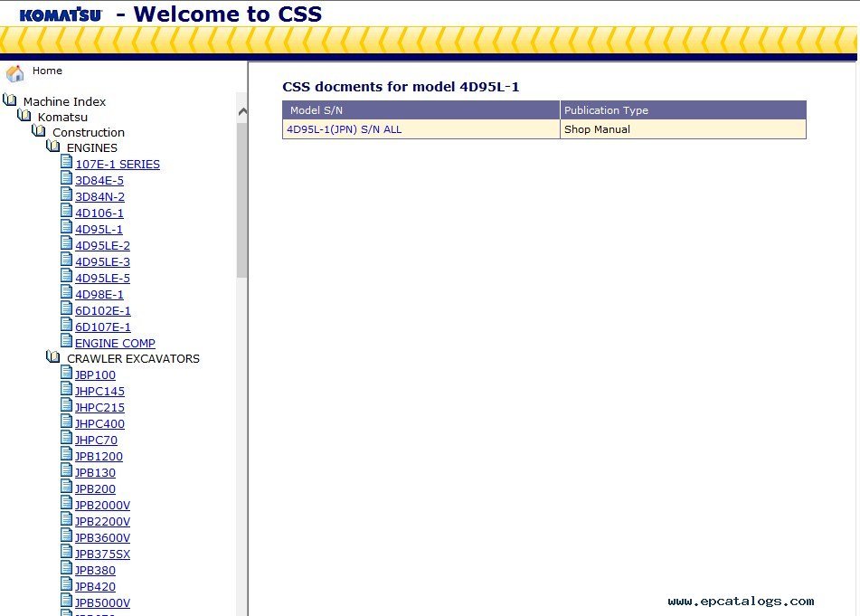
Task: Click the document icon beside JHPC145
Action: (x=66, y=389)
